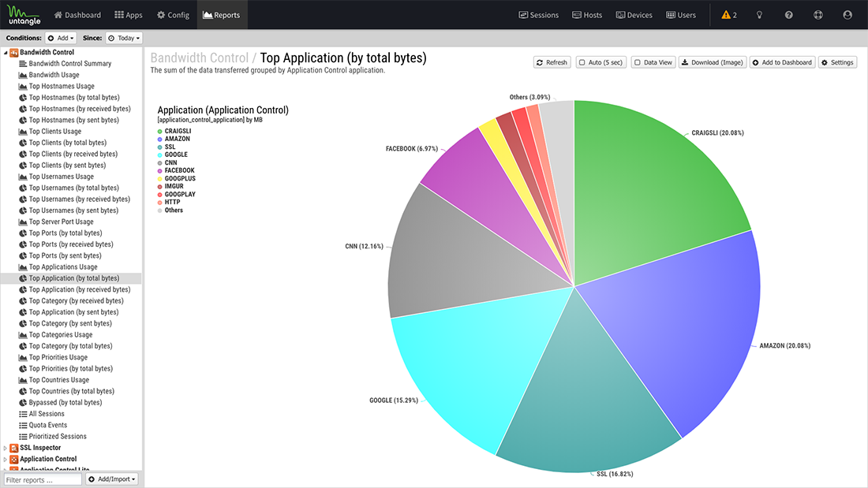Toggle the Data View option
868x488 pixels.
[653, 62]
